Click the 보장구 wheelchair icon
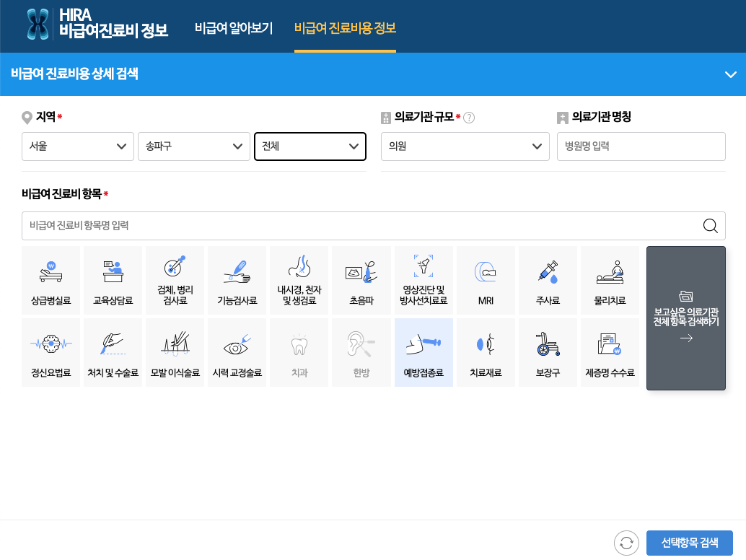Viewport: 746px width, 560px height. pyautogui.click(x=548, y=352)
